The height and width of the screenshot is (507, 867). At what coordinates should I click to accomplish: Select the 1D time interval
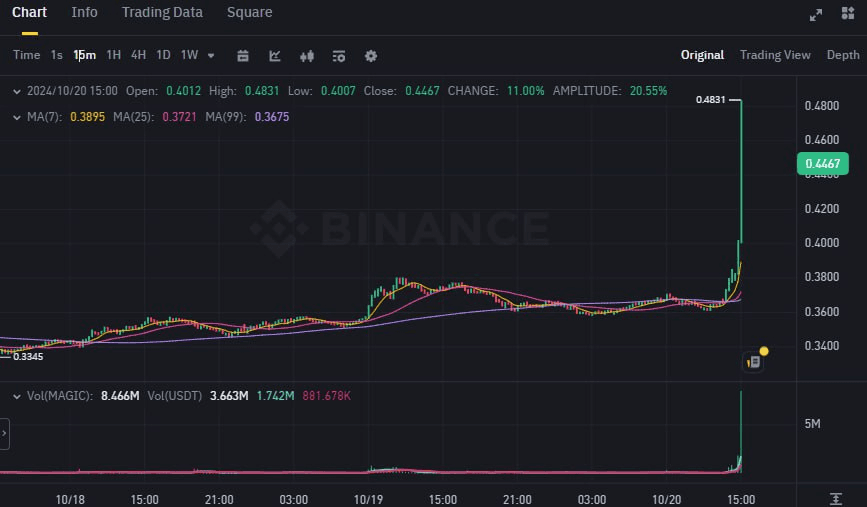pyautogui.click(x=163, y=55)
